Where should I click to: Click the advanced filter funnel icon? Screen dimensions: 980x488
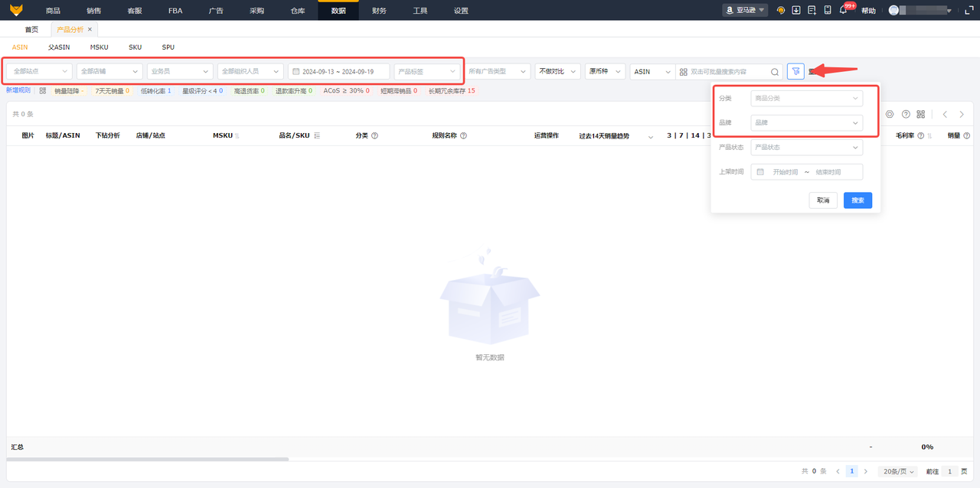pyautogui.click(x=795, y=71)
